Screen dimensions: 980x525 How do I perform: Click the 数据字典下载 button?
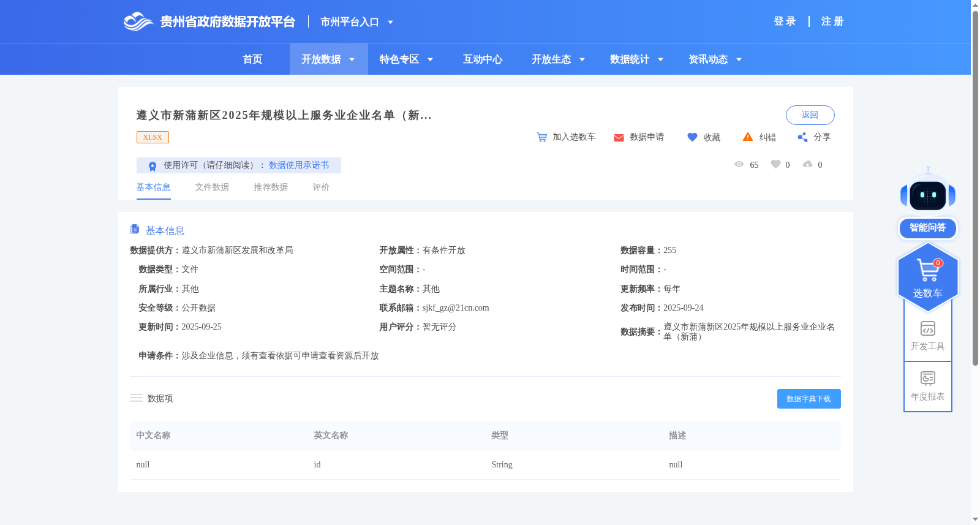809,399
